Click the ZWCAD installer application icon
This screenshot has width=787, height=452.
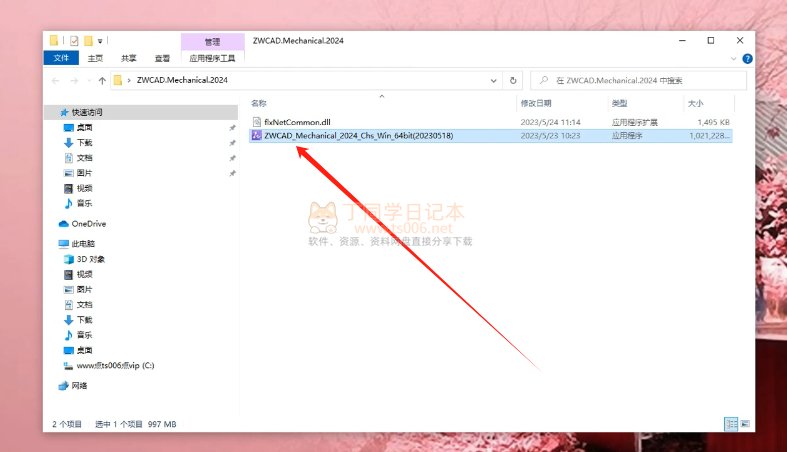pyautogui.click(x=256, y=135)
